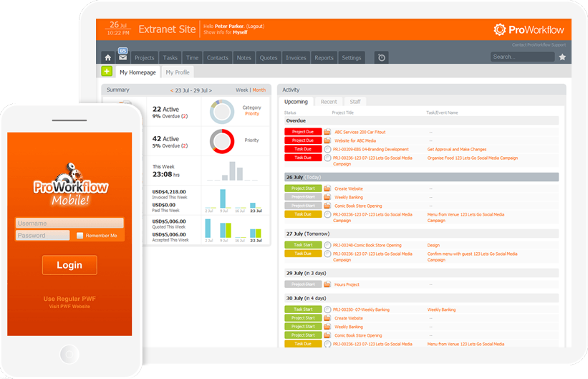Click the favorites star icon
Image resolution: width=588 pixels, height=379 pixels.
tap(562, 57)
